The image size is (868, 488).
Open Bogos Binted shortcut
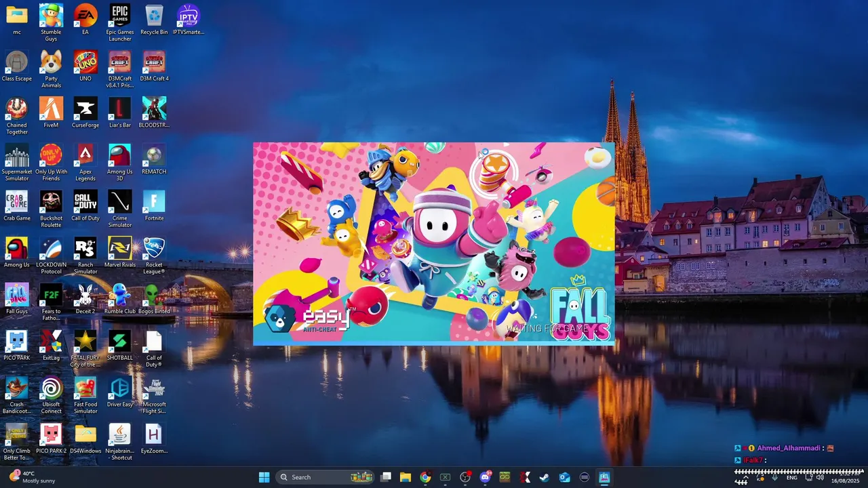(154, 300)
